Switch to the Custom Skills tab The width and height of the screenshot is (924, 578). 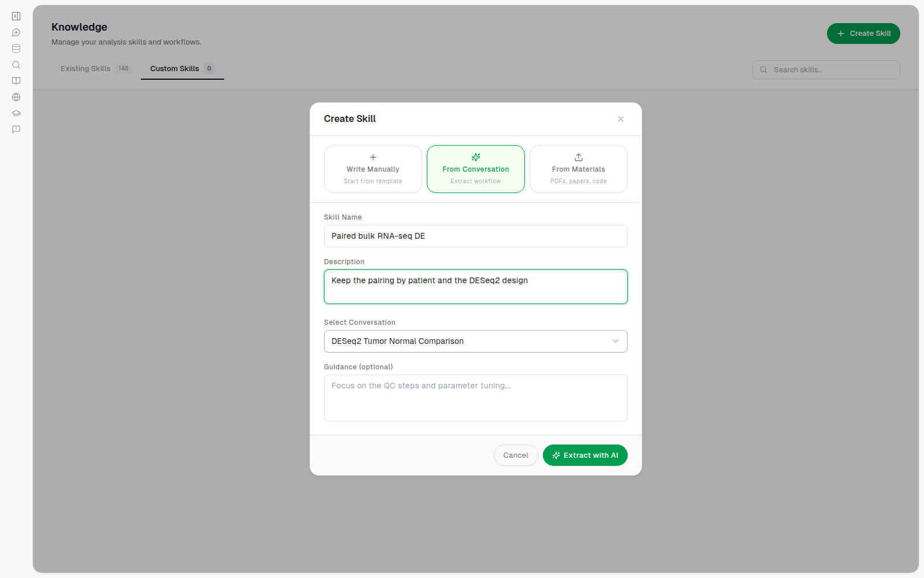point(182,68)
